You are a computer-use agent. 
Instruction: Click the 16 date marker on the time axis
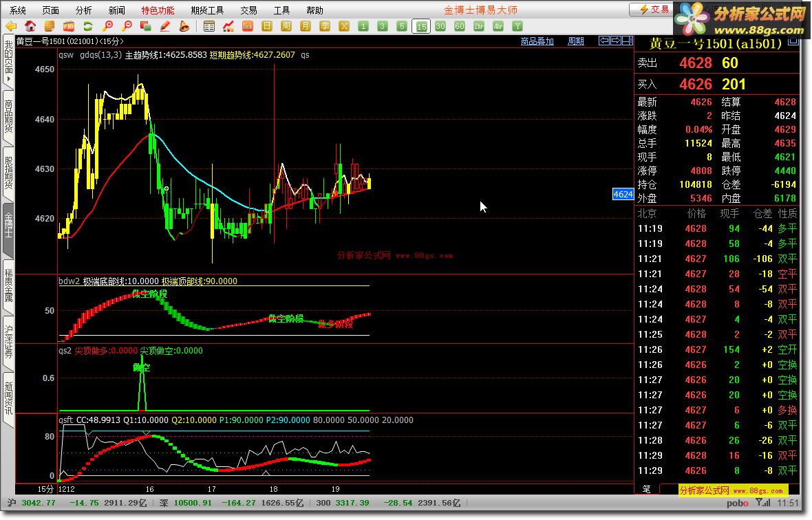149,489
